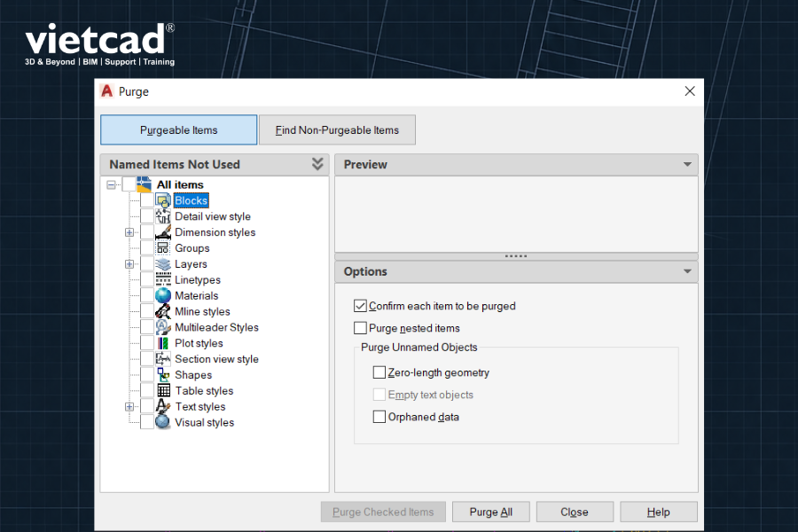This screenshot has width=798, height=532.
Task: Close the Purge dialog with X
Action: click(x=690, y=91)
